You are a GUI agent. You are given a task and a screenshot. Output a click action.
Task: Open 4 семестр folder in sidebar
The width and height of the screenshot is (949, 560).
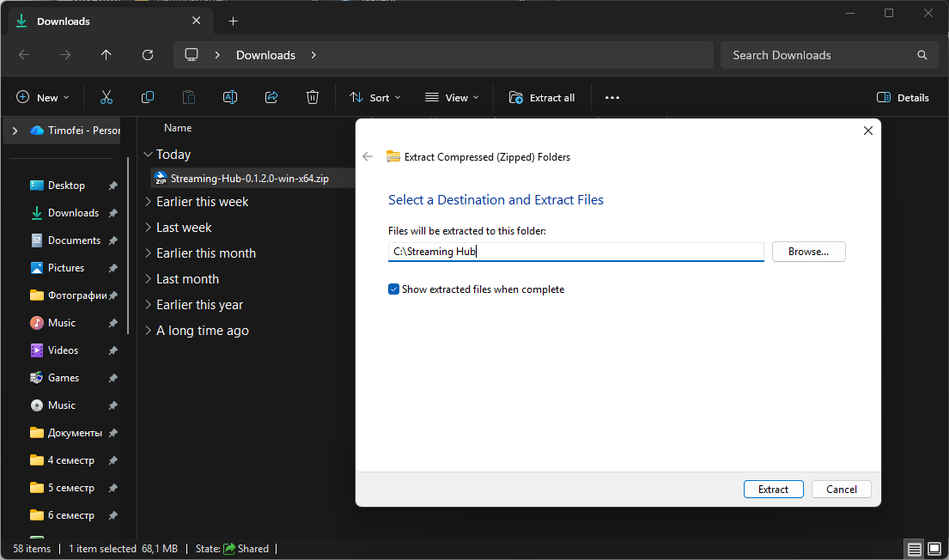coord(70,460)
